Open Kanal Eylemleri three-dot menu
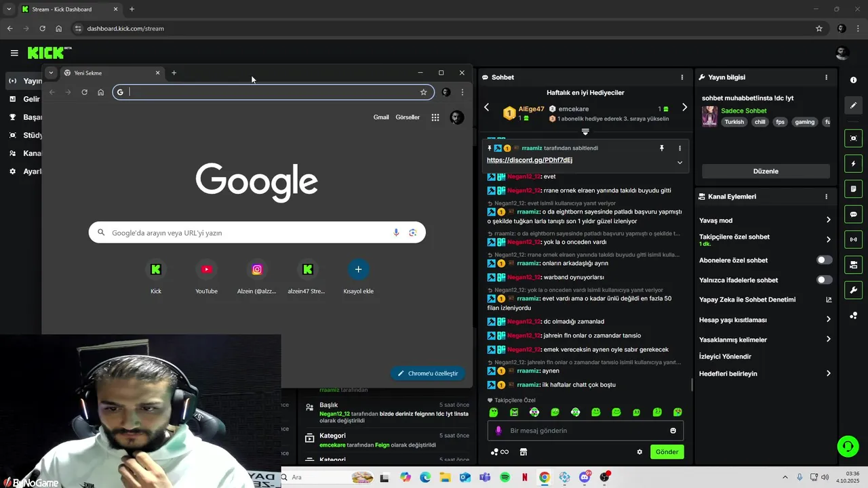 point(826,197)
